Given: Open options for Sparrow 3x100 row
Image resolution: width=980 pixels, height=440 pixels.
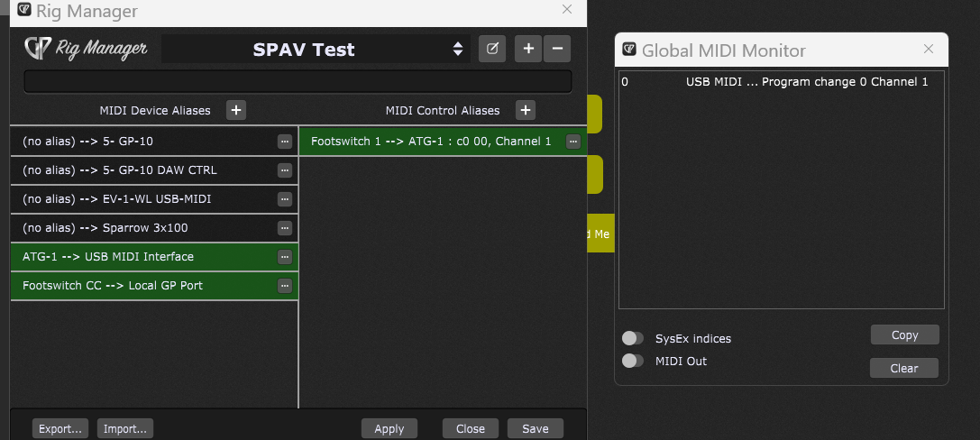Looking at the screenshot, I should 285,228.
